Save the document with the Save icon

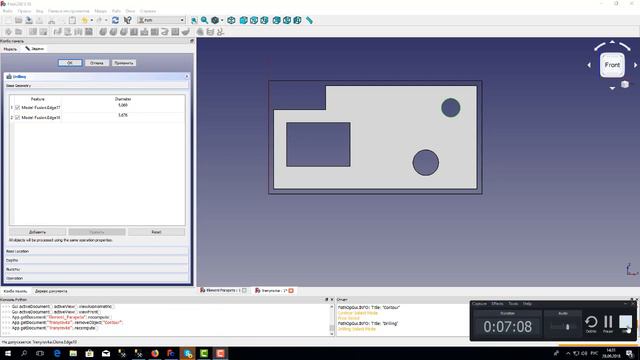click(29, 20)
